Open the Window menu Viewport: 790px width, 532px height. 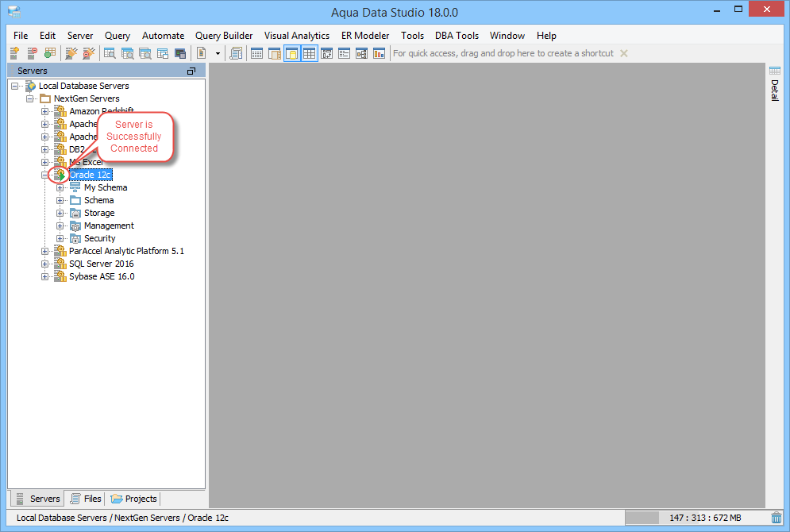(x=507, y=36)
